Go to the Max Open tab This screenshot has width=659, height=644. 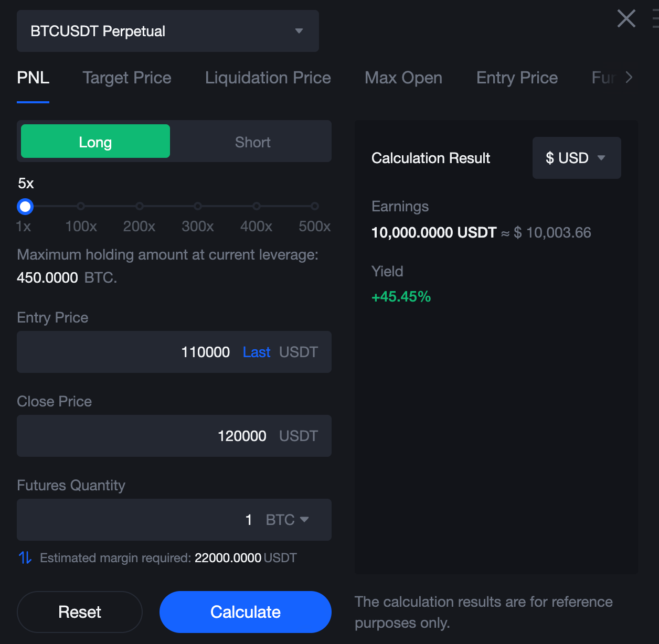pos(403,78)
